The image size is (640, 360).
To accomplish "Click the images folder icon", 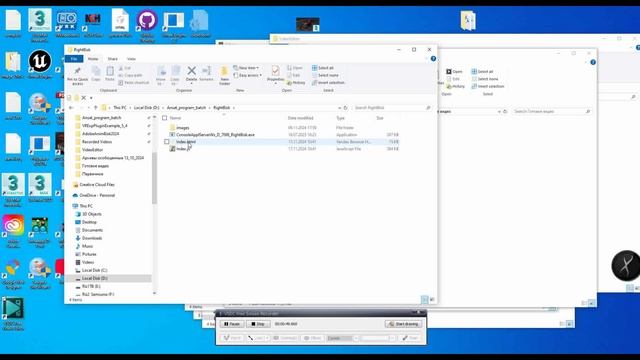I will coord(172,128).
